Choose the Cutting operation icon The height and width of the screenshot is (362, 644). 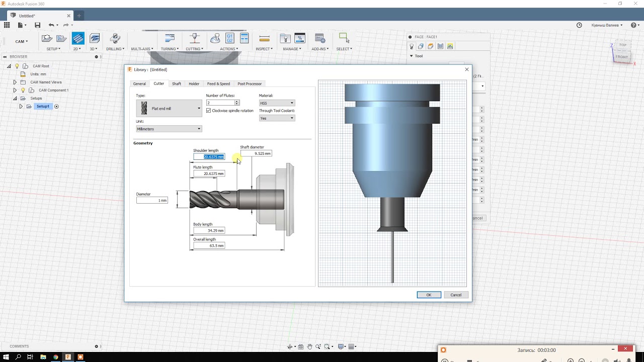(x=194, y=38)
